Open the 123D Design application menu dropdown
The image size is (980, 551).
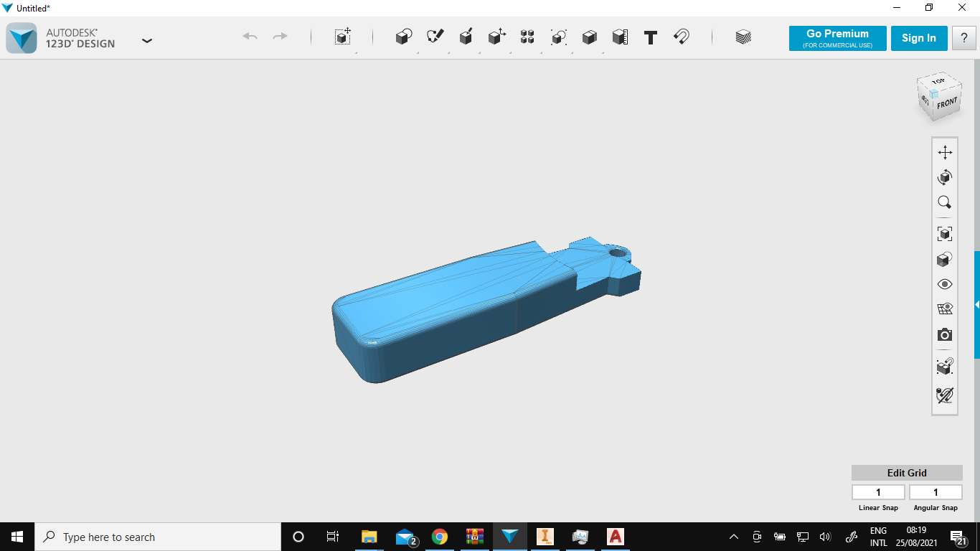tap(147, 41)
